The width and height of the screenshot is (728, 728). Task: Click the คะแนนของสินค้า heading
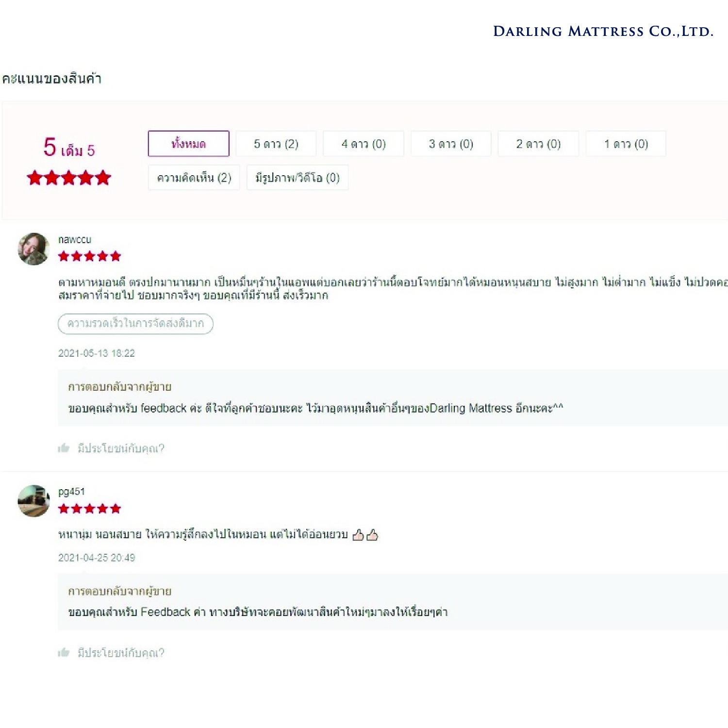click(x=51, y=79)
